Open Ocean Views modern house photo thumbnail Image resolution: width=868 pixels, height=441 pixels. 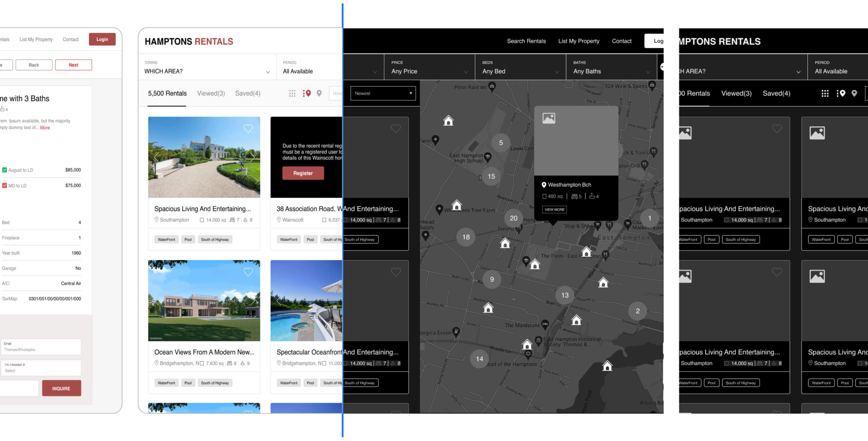204,301
